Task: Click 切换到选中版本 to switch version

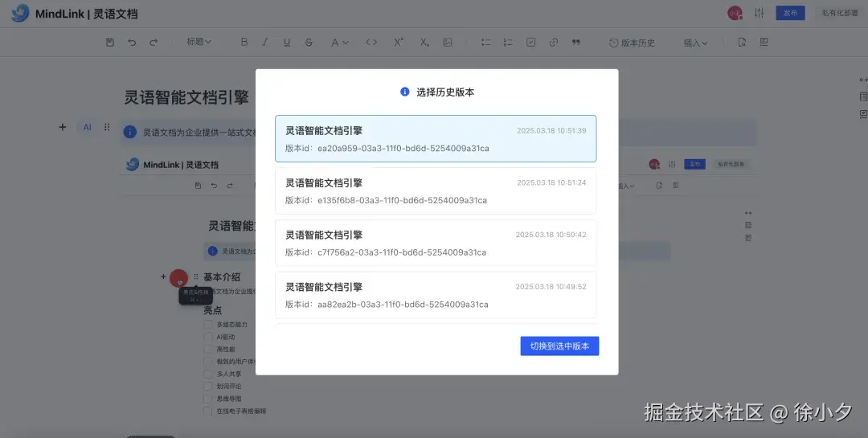Action: pos(559,346)
